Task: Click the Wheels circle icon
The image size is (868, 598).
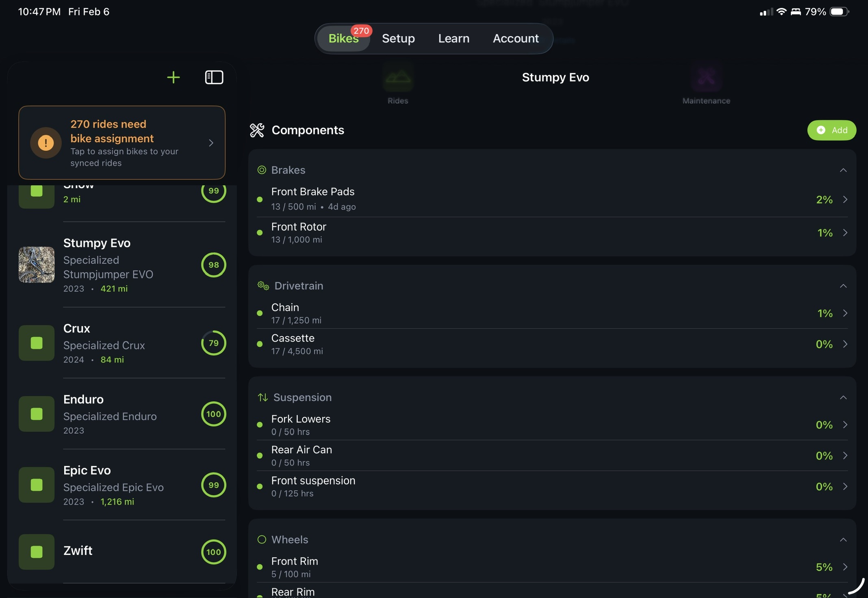Action: point(262,539)
